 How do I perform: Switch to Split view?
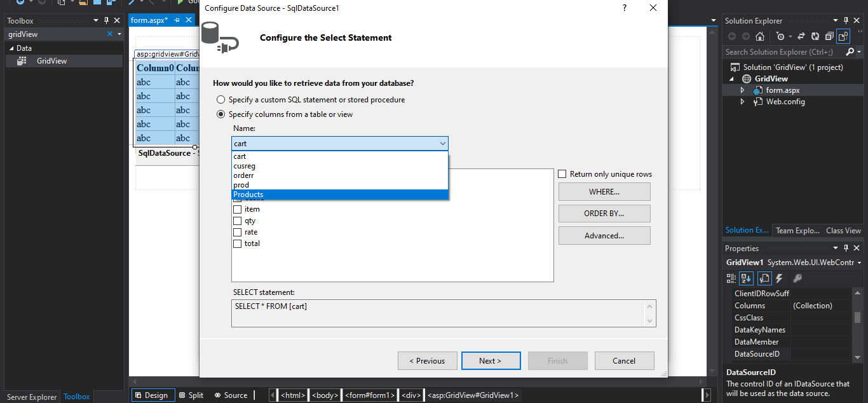191,395
